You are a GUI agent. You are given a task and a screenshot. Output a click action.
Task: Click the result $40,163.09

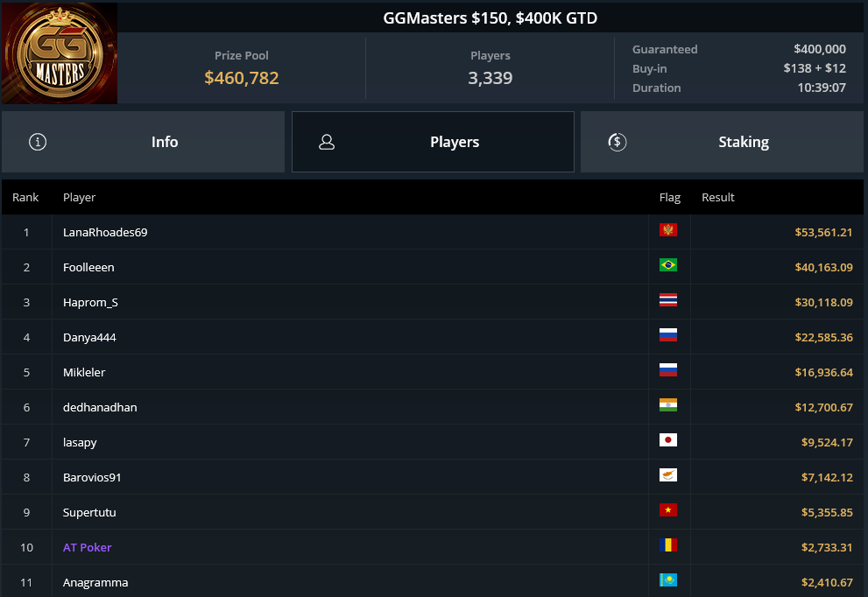click(823, 267)
